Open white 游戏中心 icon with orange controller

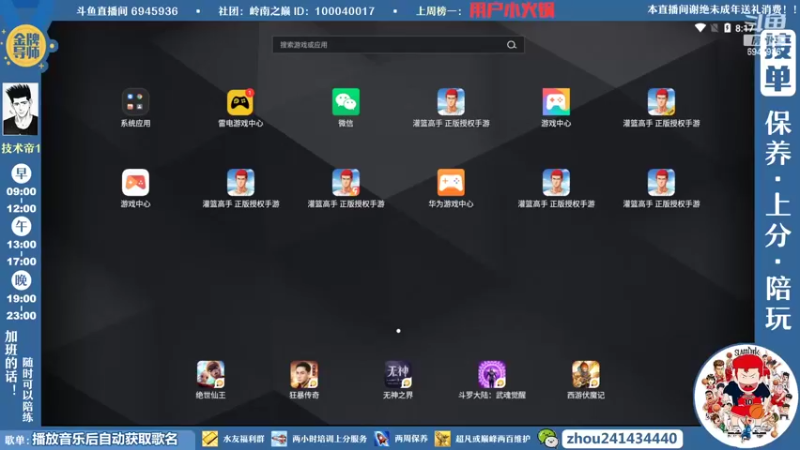(135, 183)
